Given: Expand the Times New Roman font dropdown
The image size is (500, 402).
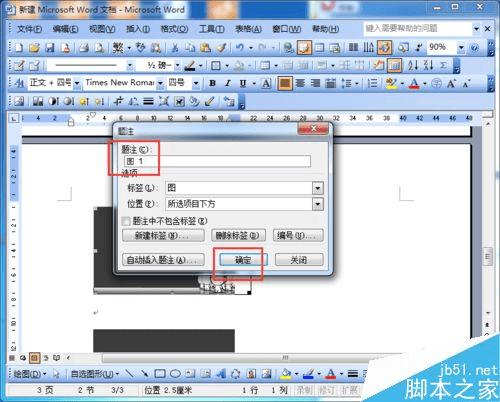Looking at the screenshot, I should coord(160,83).
